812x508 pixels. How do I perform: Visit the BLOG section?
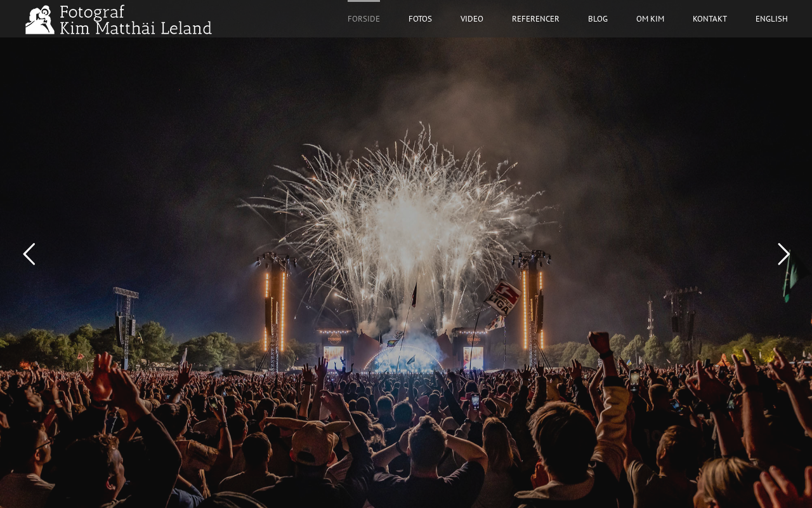click(x=598, y=19)
